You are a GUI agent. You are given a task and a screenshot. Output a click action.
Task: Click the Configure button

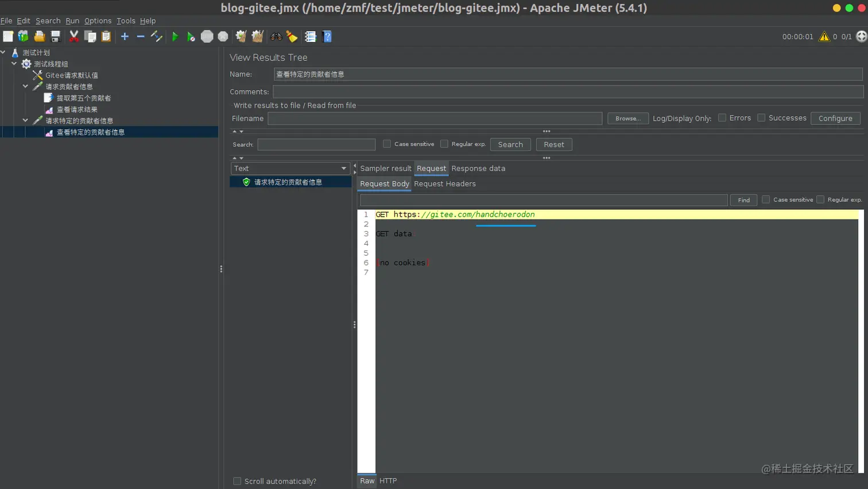(835, 118)
